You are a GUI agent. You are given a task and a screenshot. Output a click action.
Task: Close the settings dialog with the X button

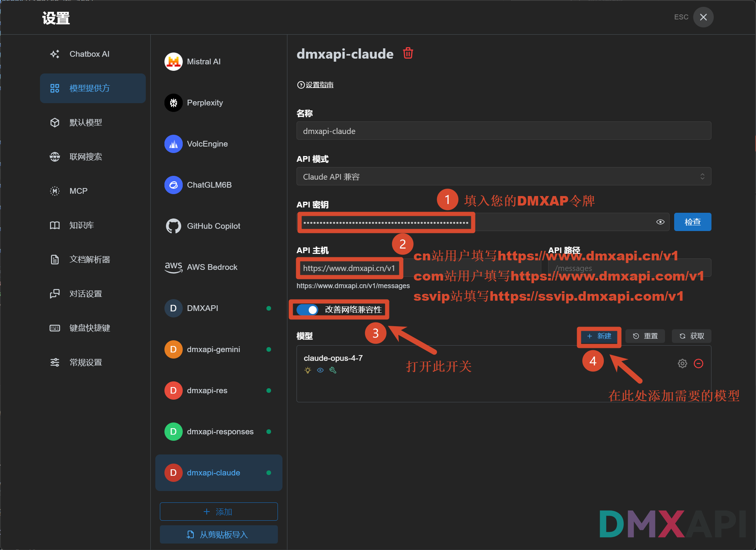click(x=703, y=17)
